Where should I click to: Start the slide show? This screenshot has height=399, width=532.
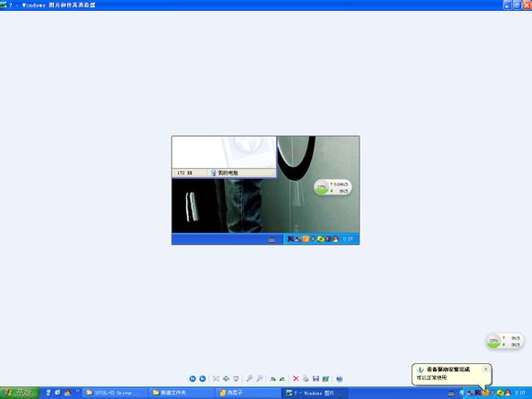click(x=236, y=379)
